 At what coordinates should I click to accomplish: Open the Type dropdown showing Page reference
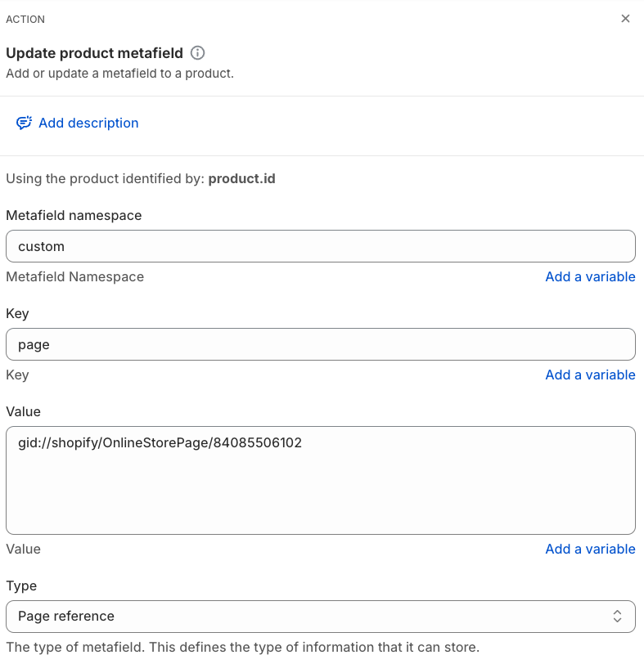pos(320,616)
